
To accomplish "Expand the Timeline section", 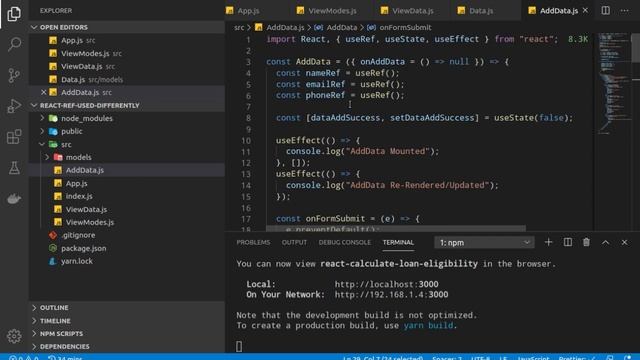I will [127, 321].
